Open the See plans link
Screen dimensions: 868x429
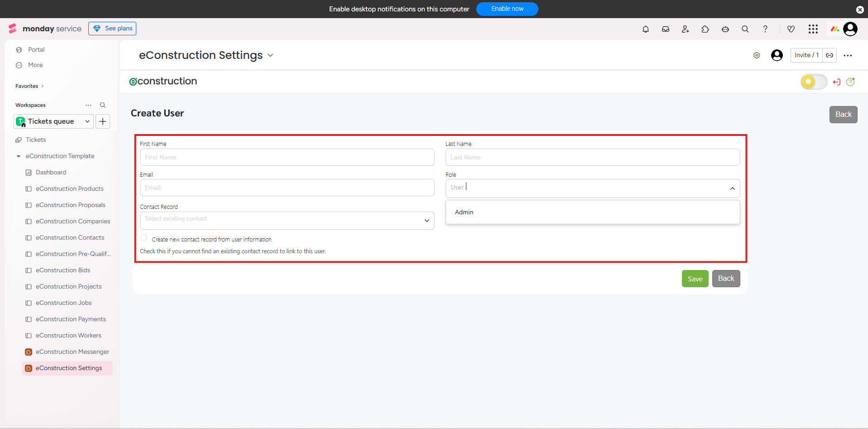pyautogui.click(x=112, y=29)
